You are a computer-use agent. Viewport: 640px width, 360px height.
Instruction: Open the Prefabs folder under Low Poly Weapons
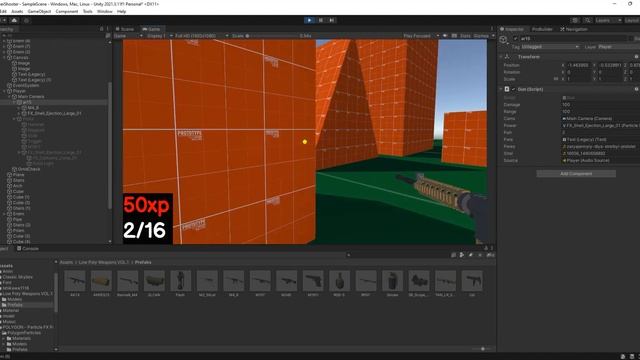(x=15, y=305)
